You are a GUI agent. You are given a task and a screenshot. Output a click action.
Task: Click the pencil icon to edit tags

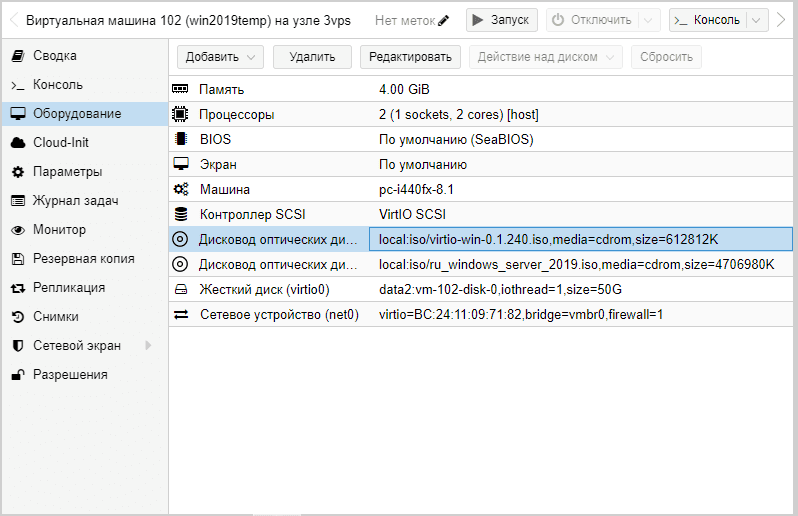point(443,20)
